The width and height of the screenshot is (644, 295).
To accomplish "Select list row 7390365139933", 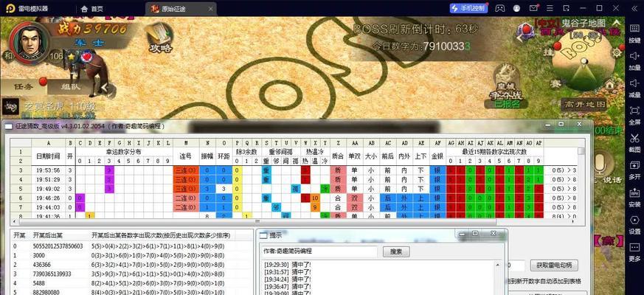I will click(131, 274).
